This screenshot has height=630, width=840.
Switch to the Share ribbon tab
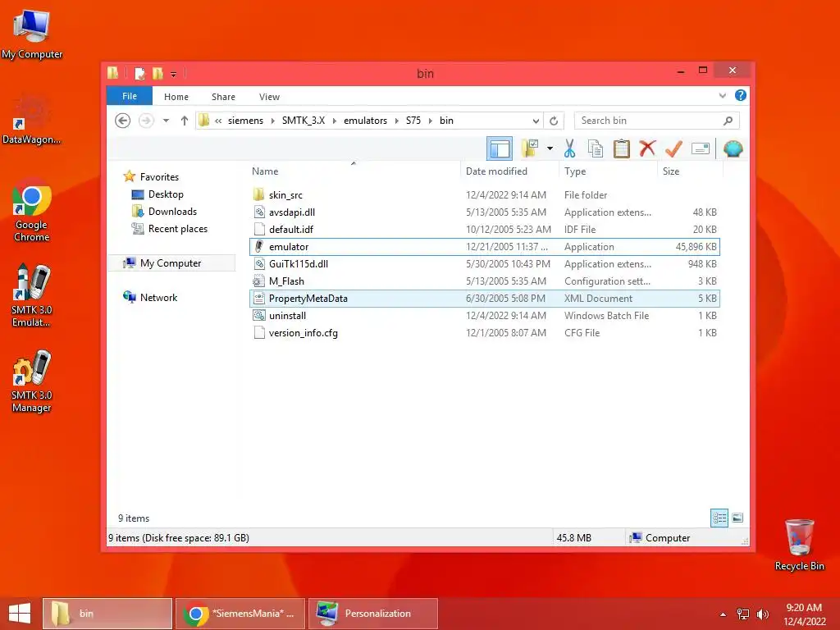pyautogui.click(x=223, y=97)
